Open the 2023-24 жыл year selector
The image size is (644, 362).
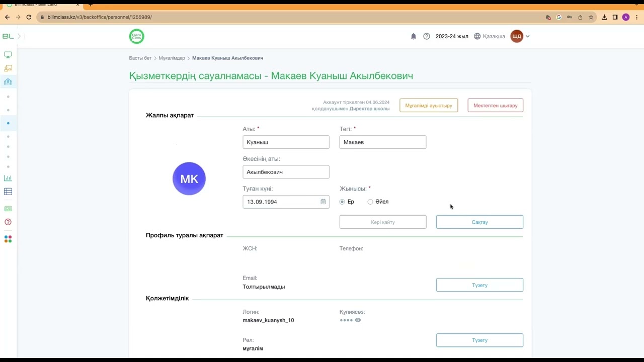click(x=452, y=36)
